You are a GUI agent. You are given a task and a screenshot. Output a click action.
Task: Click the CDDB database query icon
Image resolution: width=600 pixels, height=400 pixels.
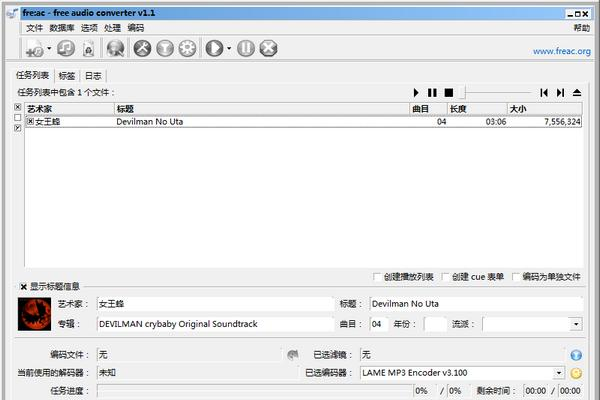115,49
